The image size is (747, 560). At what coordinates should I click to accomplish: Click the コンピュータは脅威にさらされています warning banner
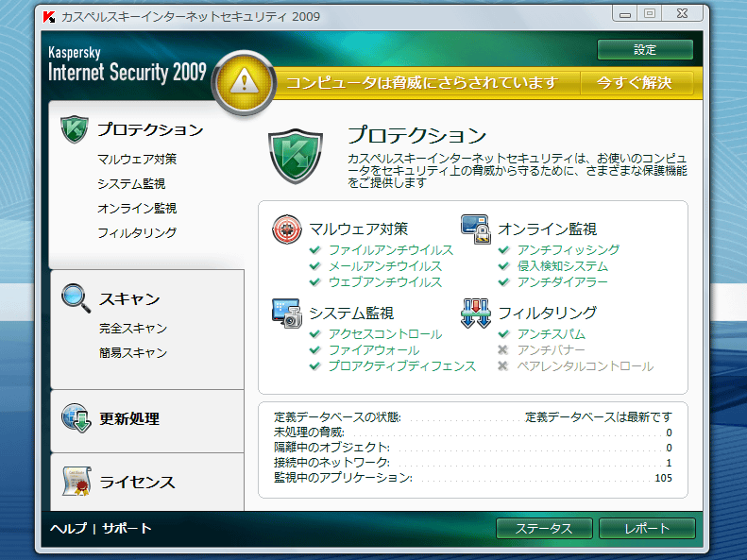[x=422, y=83]
